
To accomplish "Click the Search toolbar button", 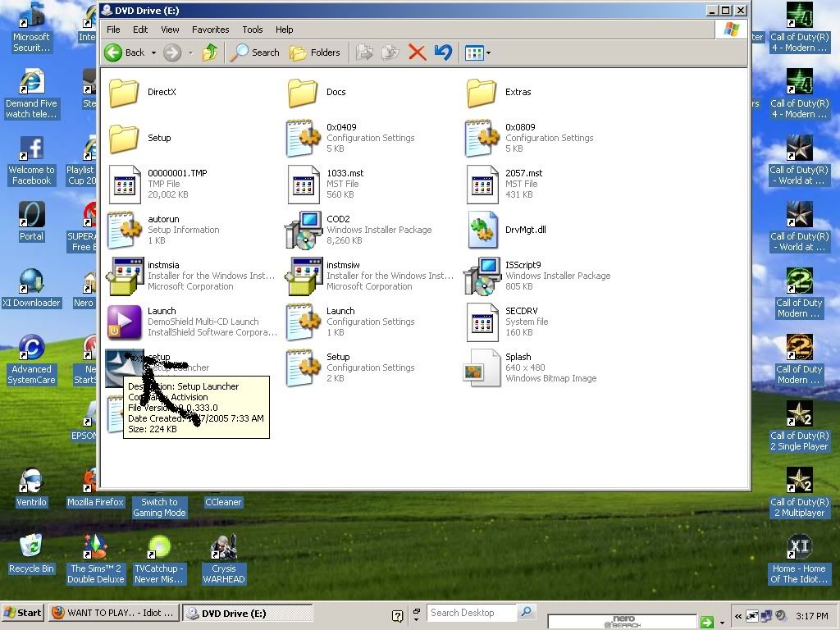I will coord(255,52).
